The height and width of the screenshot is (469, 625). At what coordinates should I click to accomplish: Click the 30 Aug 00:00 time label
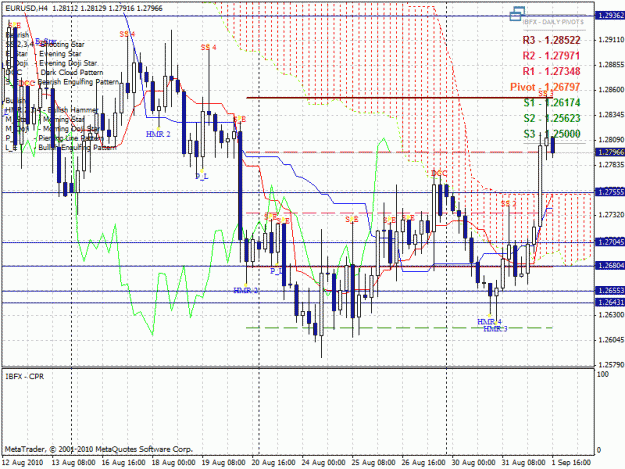[x=474, y=462]
